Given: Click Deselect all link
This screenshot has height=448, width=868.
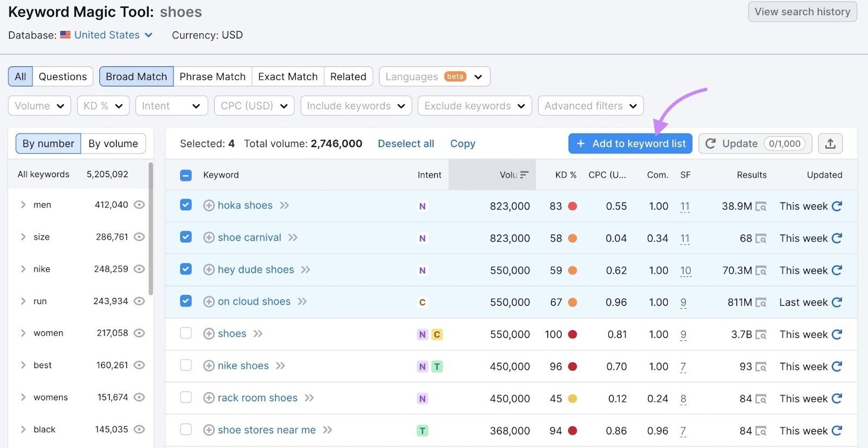Looking at the screenshot, I should coord(406,144).
